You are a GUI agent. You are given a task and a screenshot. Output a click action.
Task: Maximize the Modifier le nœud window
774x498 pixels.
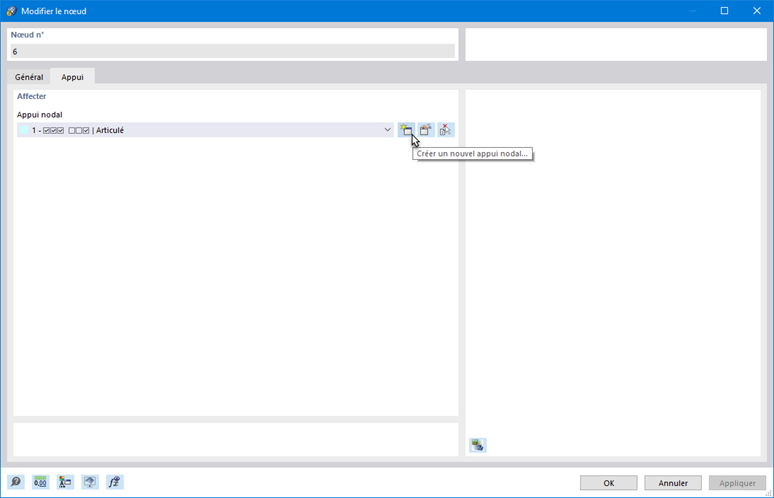coord(724,11)
